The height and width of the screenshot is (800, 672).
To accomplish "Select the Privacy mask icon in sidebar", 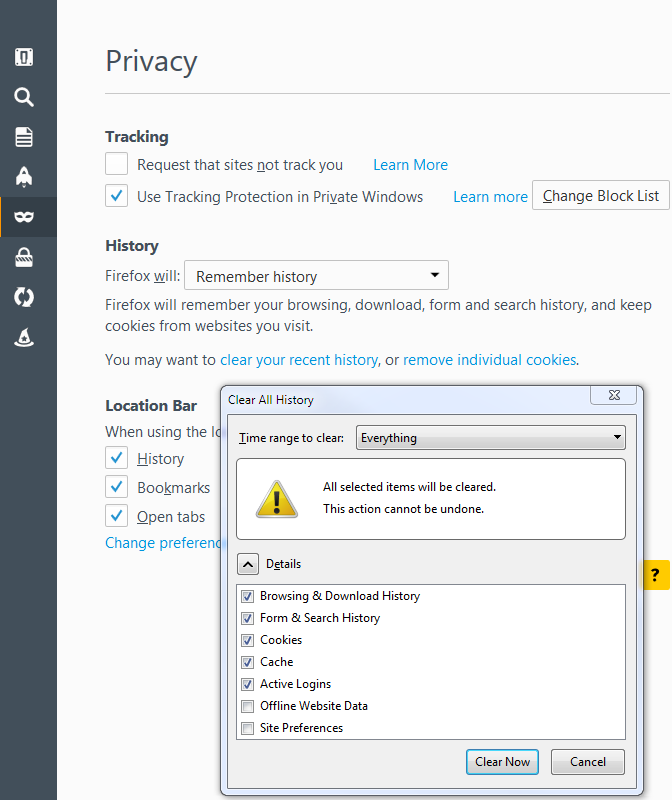I will click(24, 217).
